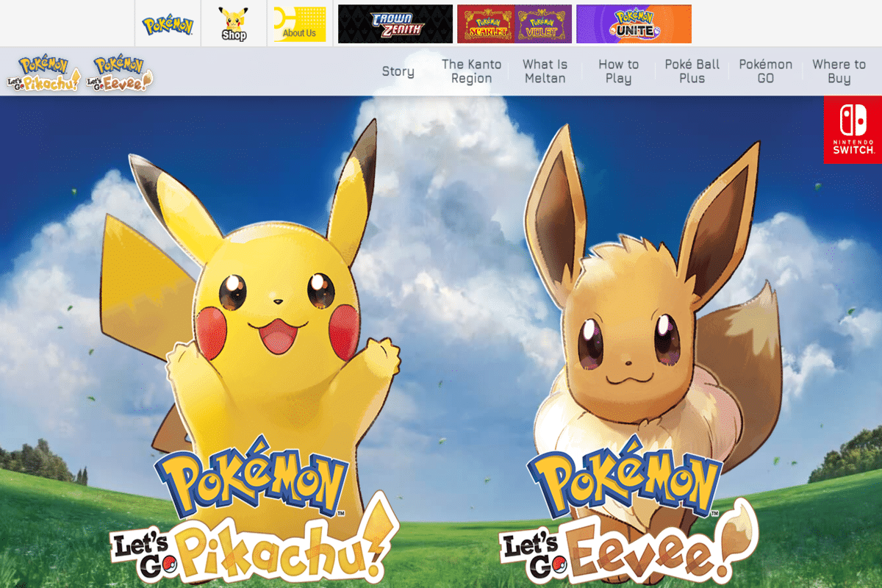Select What Is Meltan
The image size is (882, 588).
[x=545, y=71]
